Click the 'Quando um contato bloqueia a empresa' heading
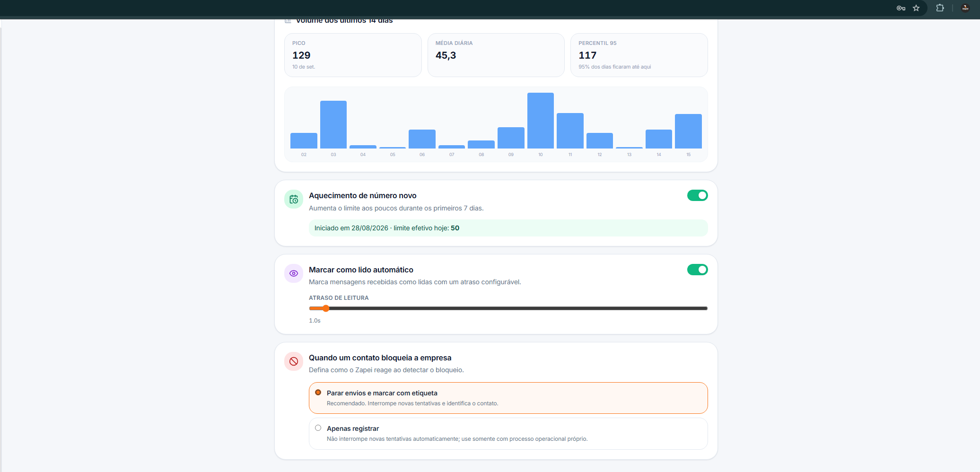 pyautogui.click(x=380, y=358)
